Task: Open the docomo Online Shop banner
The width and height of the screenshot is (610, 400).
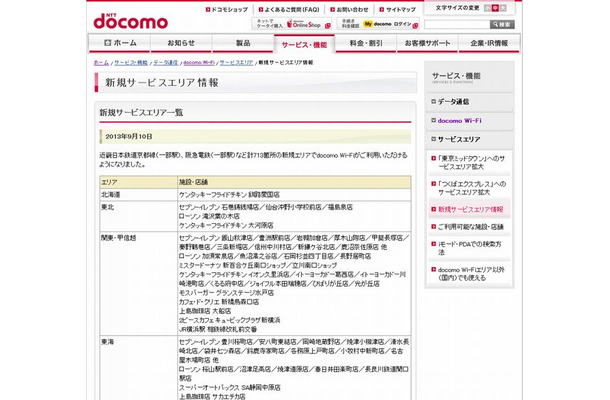Action: coord(292,24)
